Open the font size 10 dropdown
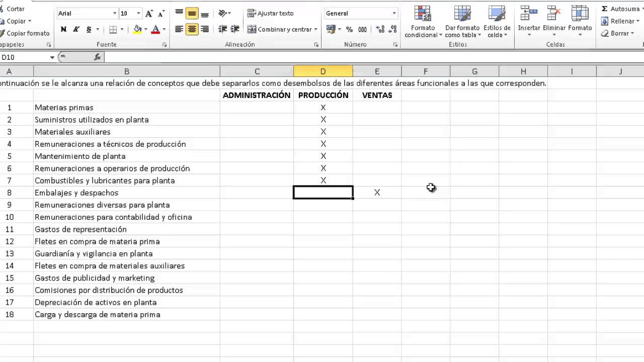The width and height of the screenshot is (644, 362). point(139,14)
